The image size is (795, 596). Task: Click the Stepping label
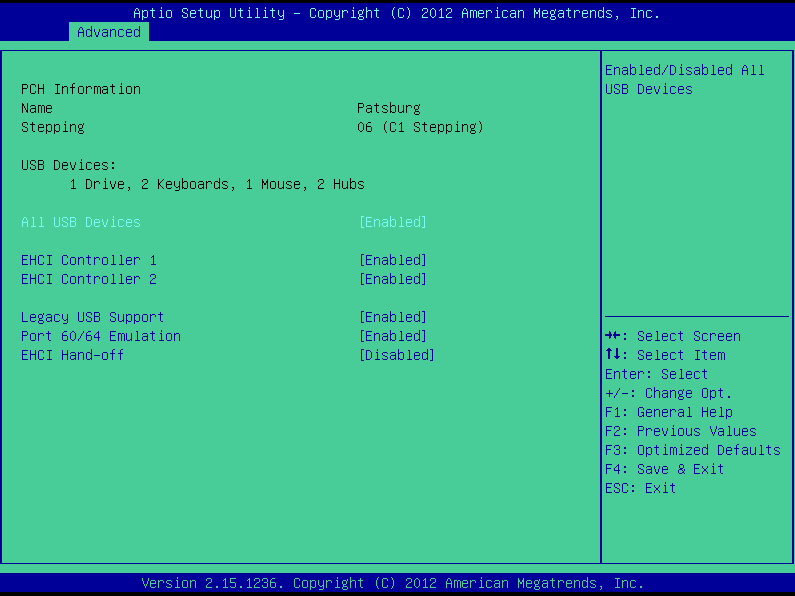(x=53, y=127)
